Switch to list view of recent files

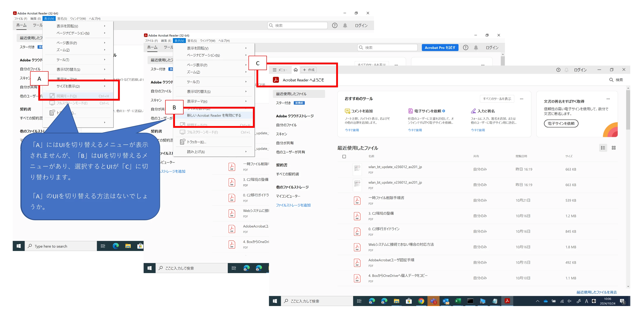click(x=603, y=148)
